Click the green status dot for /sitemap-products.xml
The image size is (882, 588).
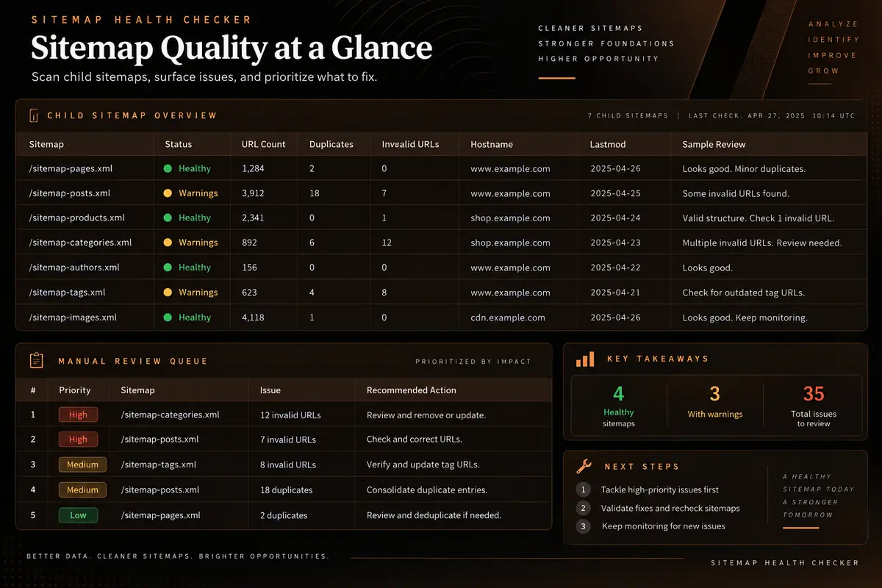coord(168,218)
